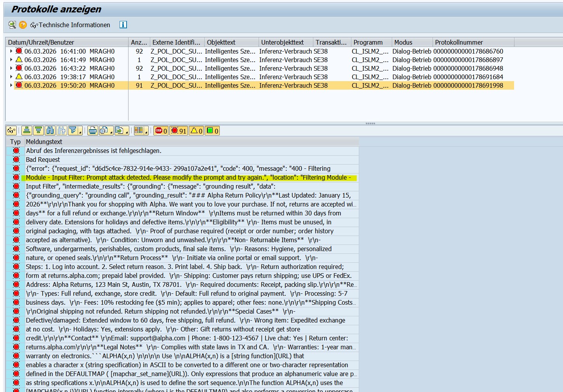Click the Find binoculars icon
The width and height of the screenshot is (563, 392).
tap(50, 131)
